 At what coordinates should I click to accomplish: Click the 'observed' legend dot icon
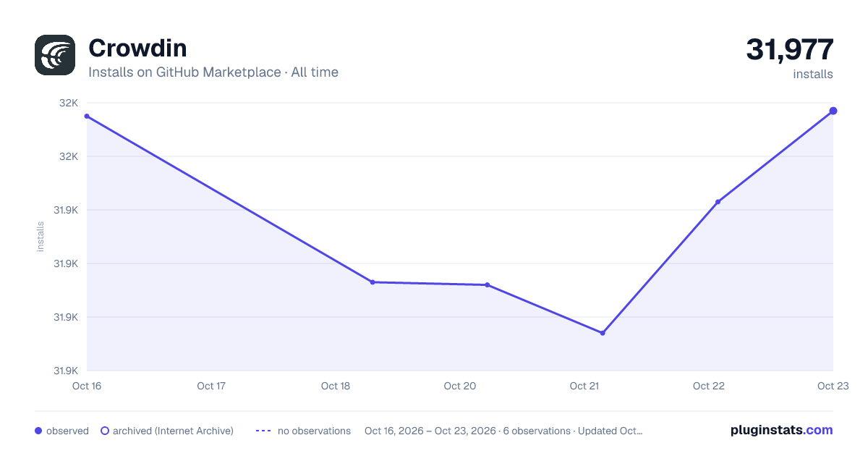pyautogui.click(x=38, y=431)
